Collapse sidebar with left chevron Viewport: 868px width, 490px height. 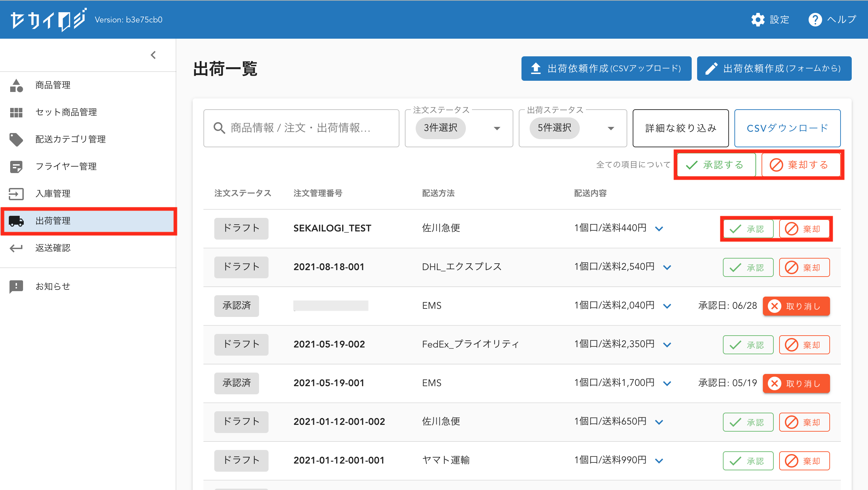153,55
